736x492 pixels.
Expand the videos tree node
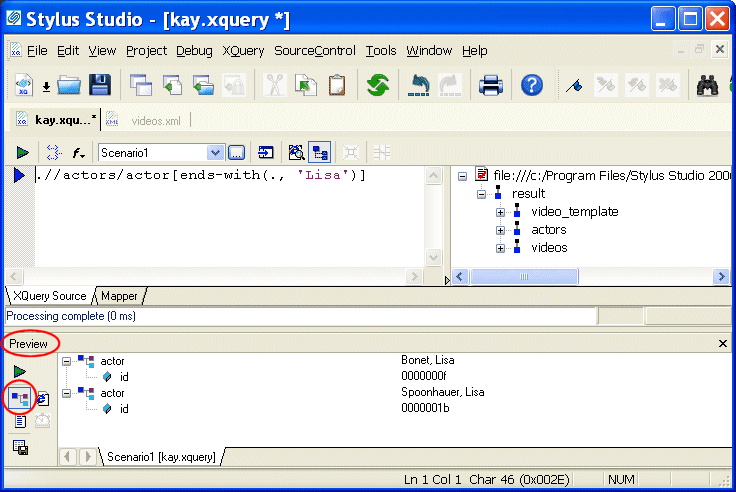pyautogui.click(x=501, y=248)
